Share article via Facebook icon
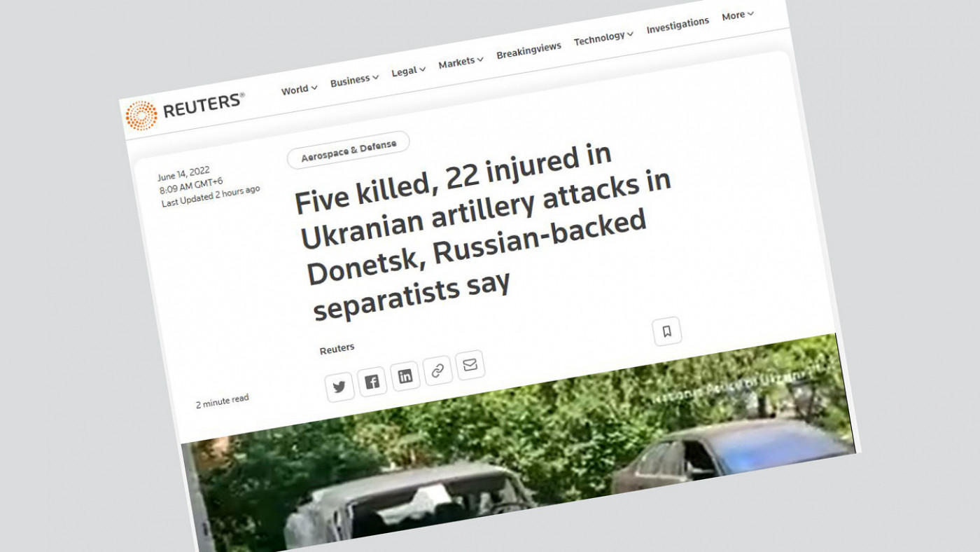980x552 pixels. click(x=372, y=382)
